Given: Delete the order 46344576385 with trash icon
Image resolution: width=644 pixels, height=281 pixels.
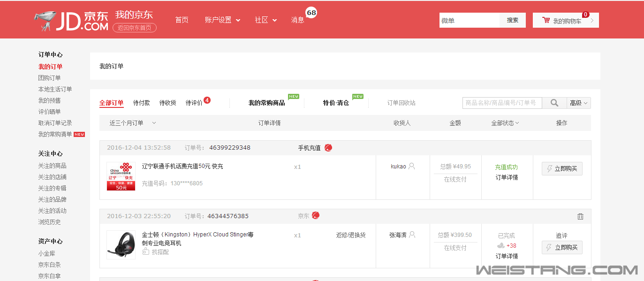Looking at the screenshot, I should tap(580, 216).
